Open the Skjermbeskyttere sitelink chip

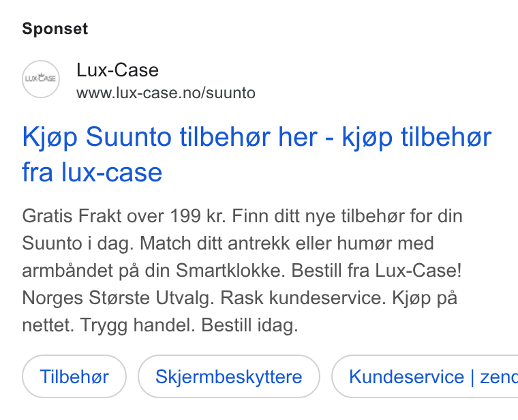tap(229, 376)
